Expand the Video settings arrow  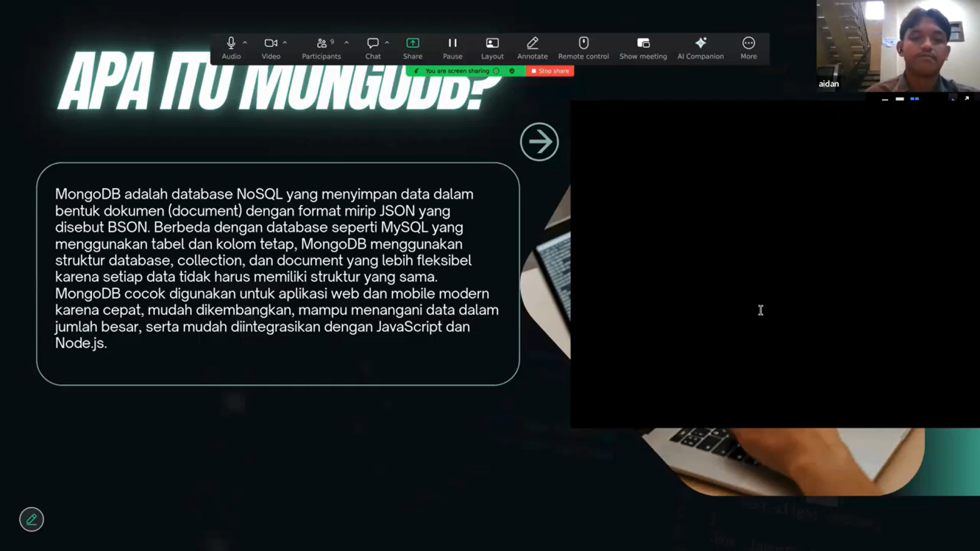(285, 42)
